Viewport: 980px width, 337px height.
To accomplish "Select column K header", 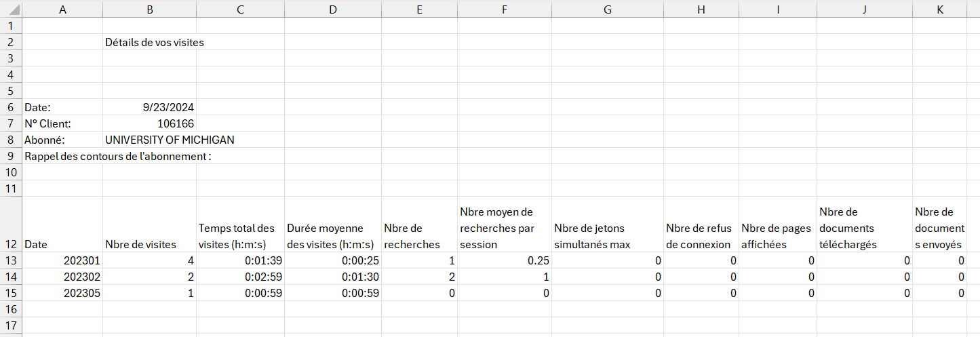I will point(939,9).
